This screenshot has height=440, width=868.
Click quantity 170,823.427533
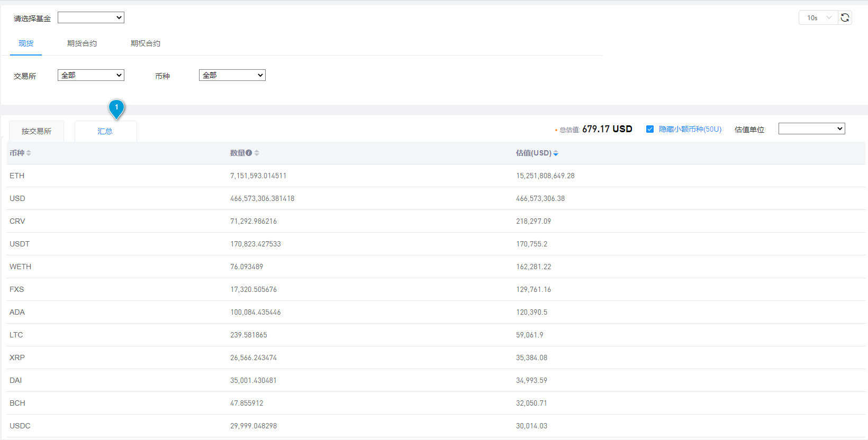pyautogui.click(x=256, y=244)
